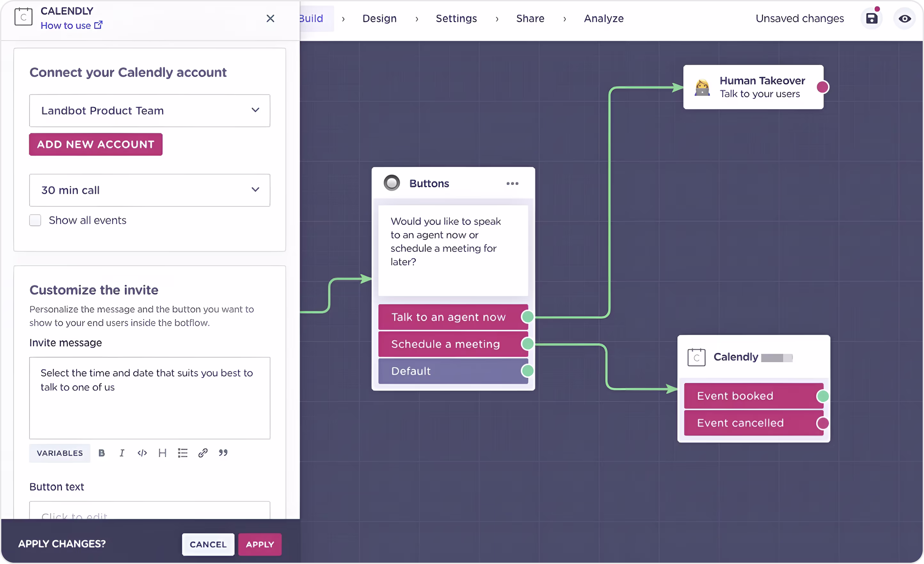Screen dimensions: 924x564
Task: Preview the bot with the eye icon
Action: [x=905, y=18]
